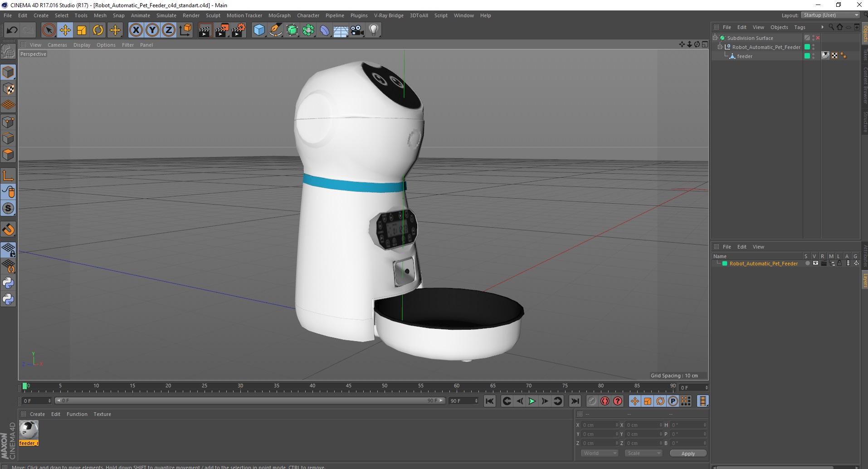868x469 pixels.
Task: Open the File menu
Action: coord(8,15)
